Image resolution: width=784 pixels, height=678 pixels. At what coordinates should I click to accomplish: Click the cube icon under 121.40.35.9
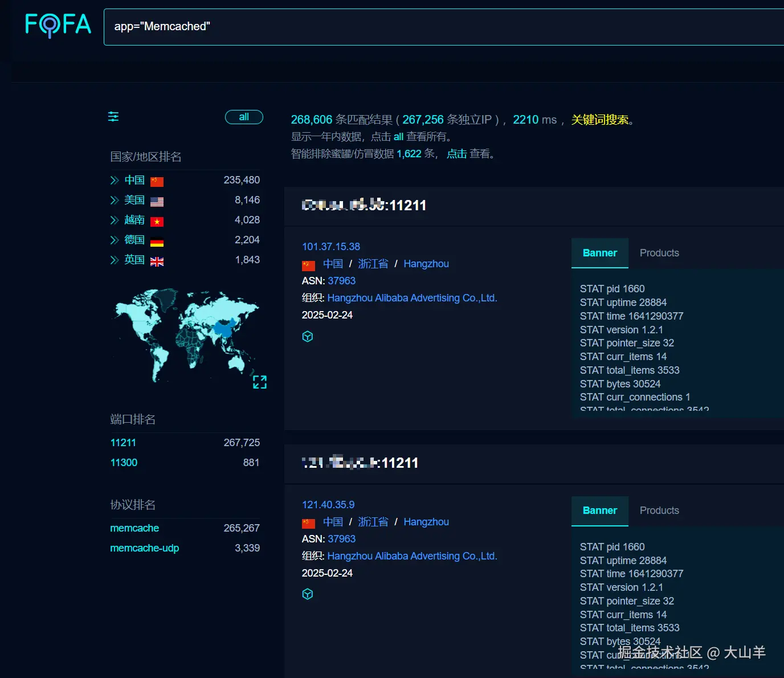point(308,594)
